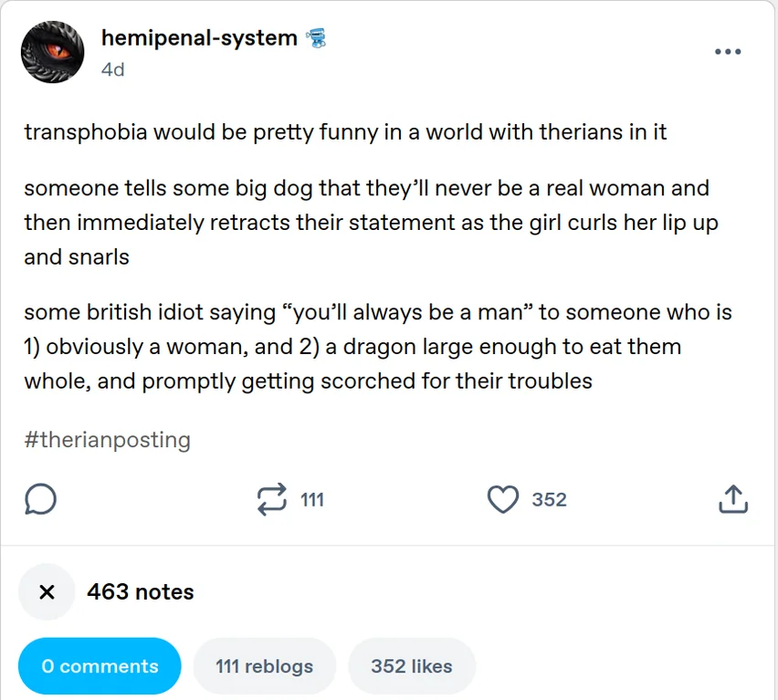Open the post's 4d timestamp permalink

[112, 69]
